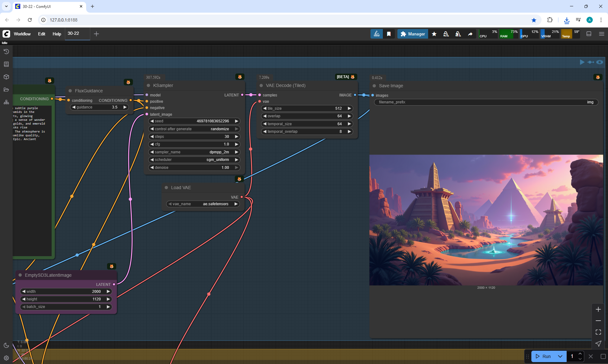Click the Run button
The image size is (608, 364).
[543, 356]
